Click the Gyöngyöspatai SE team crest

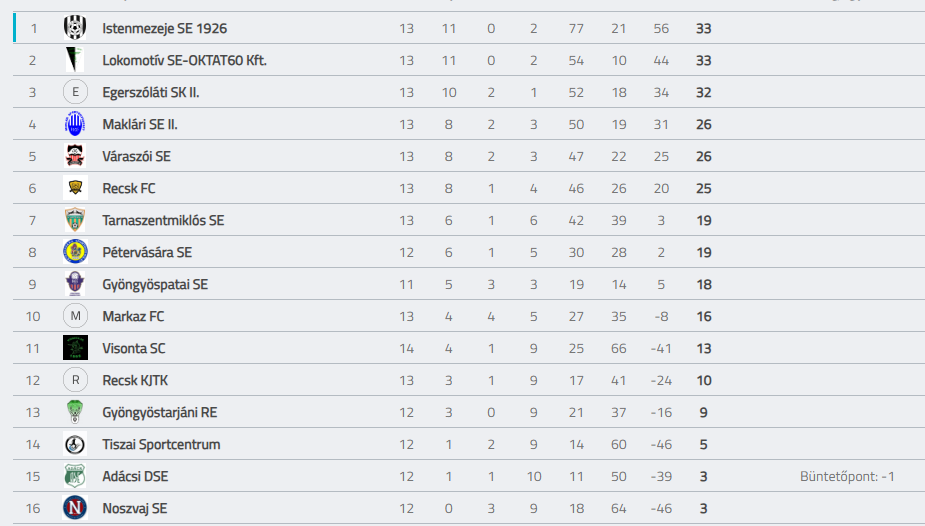pyautogui.click(x=75, y=284)
